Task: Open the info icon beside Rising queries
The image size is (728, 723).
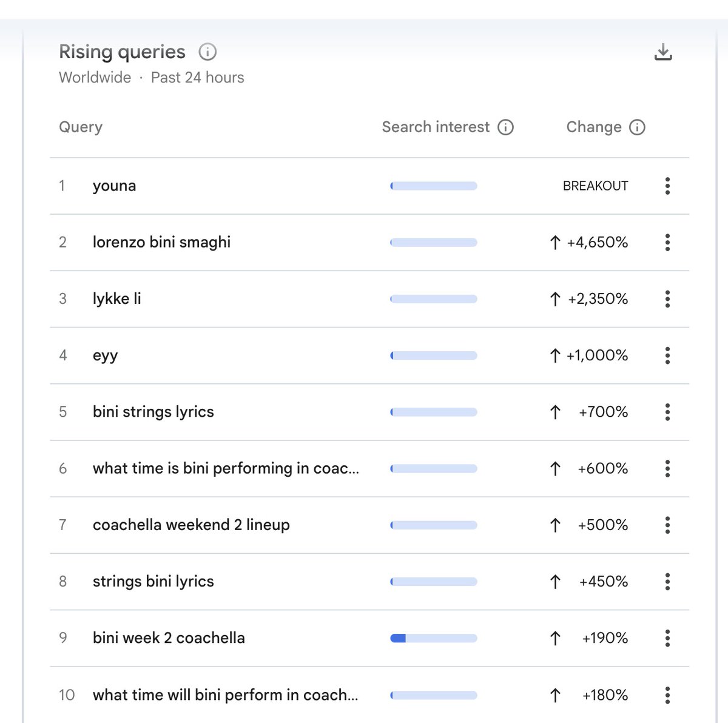Action: (x=207, y=52)
